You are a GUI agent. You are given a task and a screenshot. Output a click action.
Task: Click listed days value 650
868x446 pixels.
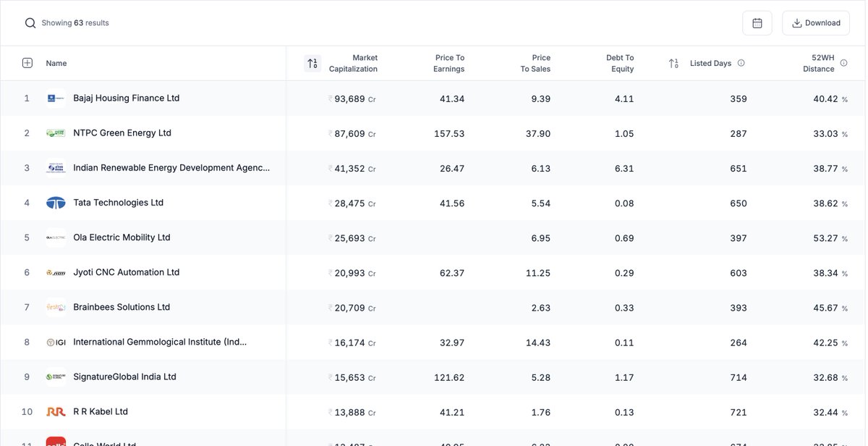(x=739, y=203)
